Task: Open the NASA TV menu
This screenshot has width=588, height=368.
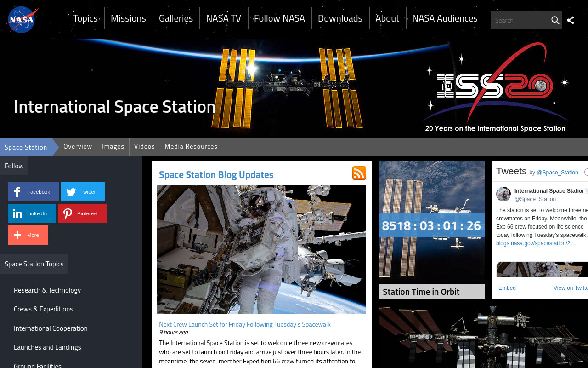Action: point(223,18)
